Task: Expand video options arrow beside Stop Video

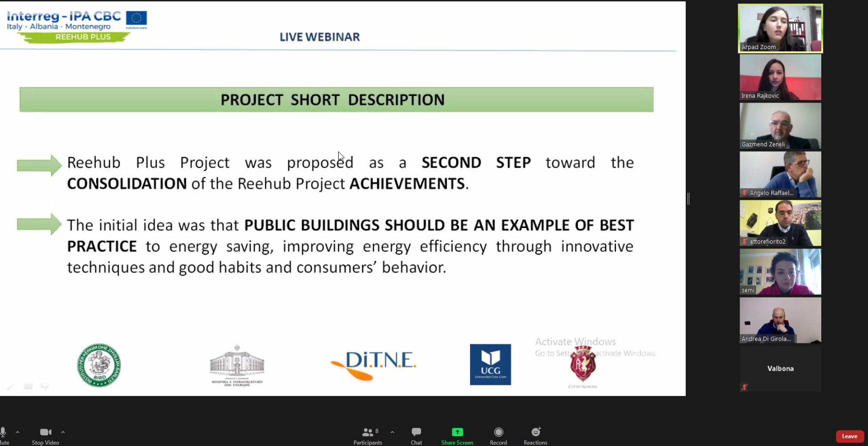Action: tap(63, 432)
